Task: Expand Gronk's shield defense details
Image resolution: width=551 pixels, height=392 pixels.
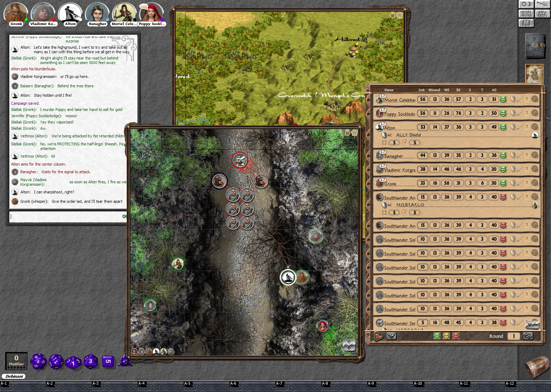Action: [x=513, y=183]
